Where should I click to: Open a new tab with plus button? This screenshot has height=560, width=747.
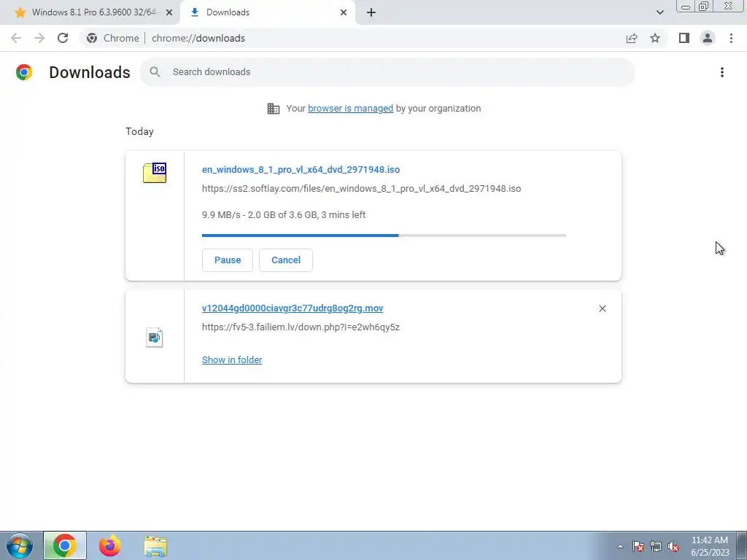[371, 12]
